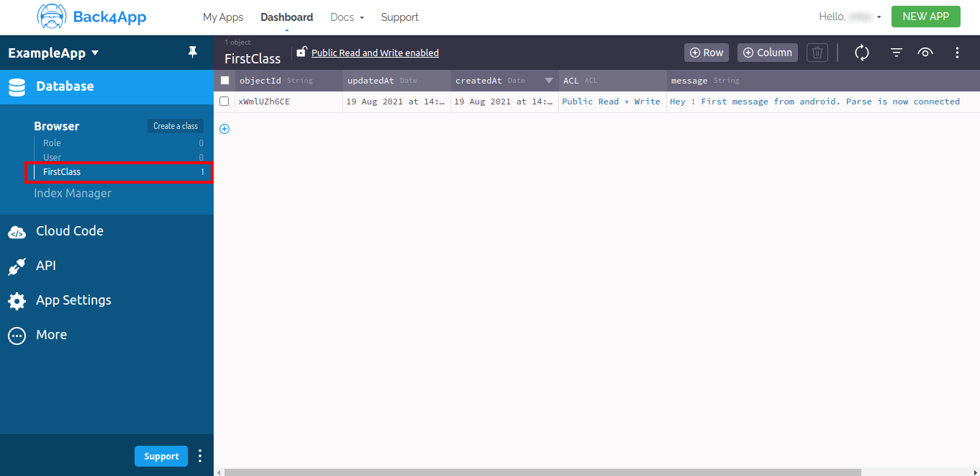Open the filter icon in toolbar
This screenshot has height=476, width=980.
pyautogui.click(x=896, y=53)
